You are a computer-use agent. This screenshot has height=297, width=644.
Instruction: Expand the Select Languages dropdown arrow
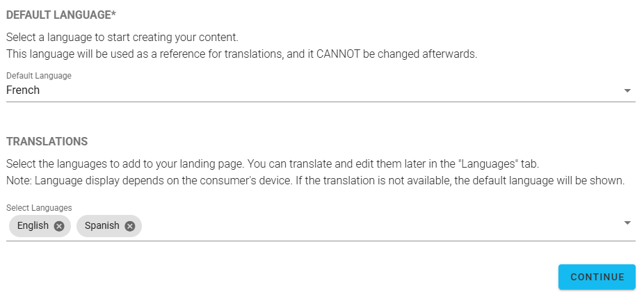[627, 223]
